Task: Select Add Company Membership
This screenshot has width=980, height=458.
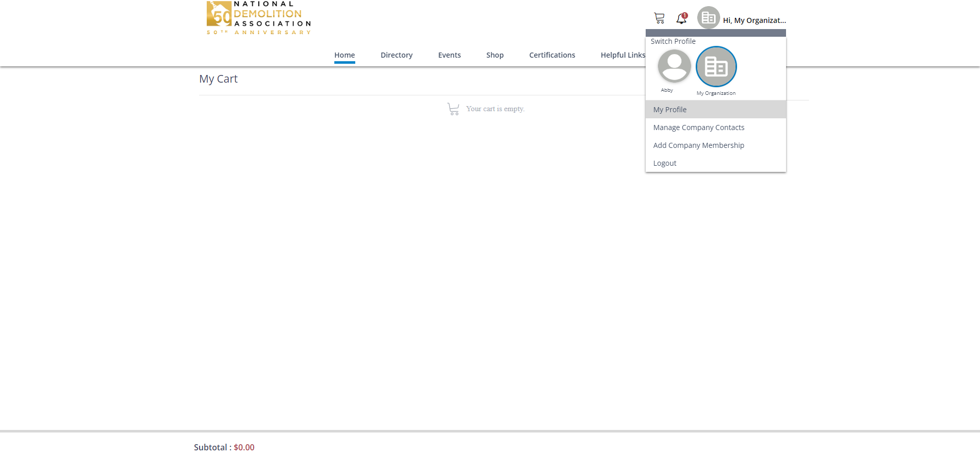Action: pos(698,145)
